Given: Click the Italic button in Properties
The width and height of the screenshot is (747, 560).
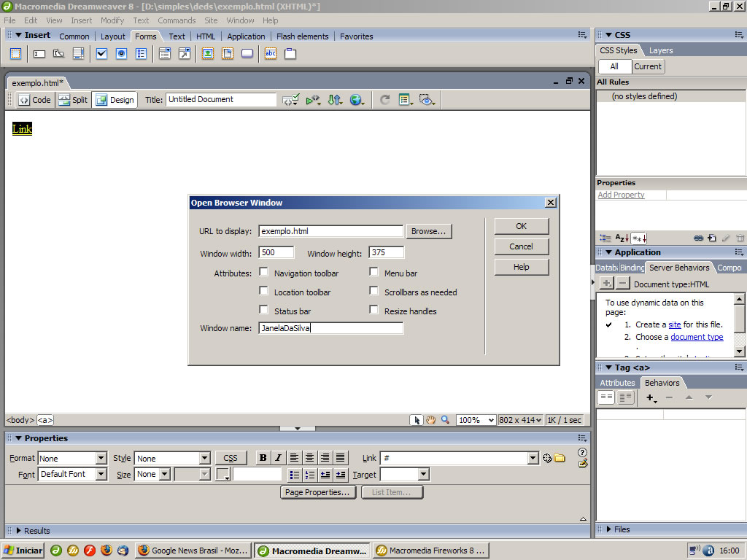Looking at the screenshot, I should [278, 458].
